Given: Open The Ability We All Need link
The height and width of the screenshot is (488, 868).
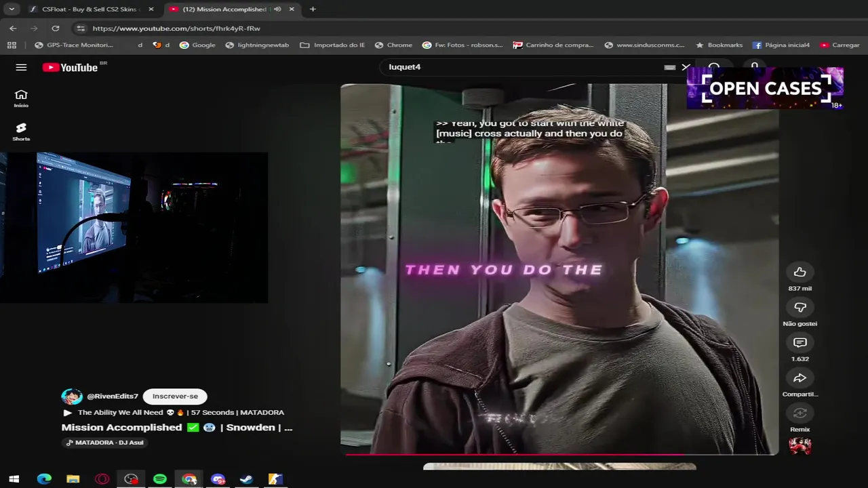Looking at the screenshot, I should point(181,412).
